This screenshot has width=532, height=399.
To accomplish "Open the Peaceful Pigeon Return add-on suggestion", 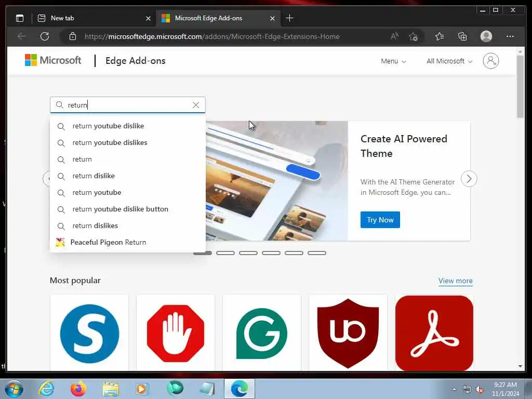I will (x=128, y=242).
